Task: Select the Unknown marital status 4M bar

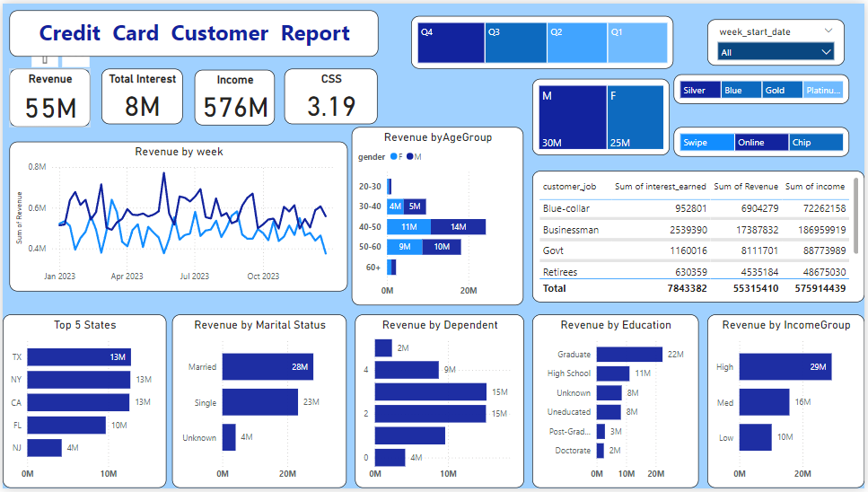Action: coord(229,437)
